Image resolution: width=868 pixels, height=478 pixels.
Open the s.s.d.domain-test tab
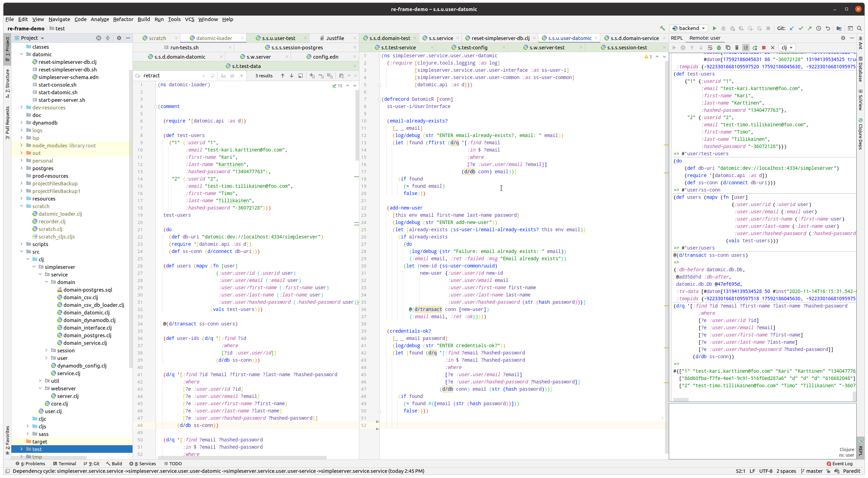click(388, 38)
